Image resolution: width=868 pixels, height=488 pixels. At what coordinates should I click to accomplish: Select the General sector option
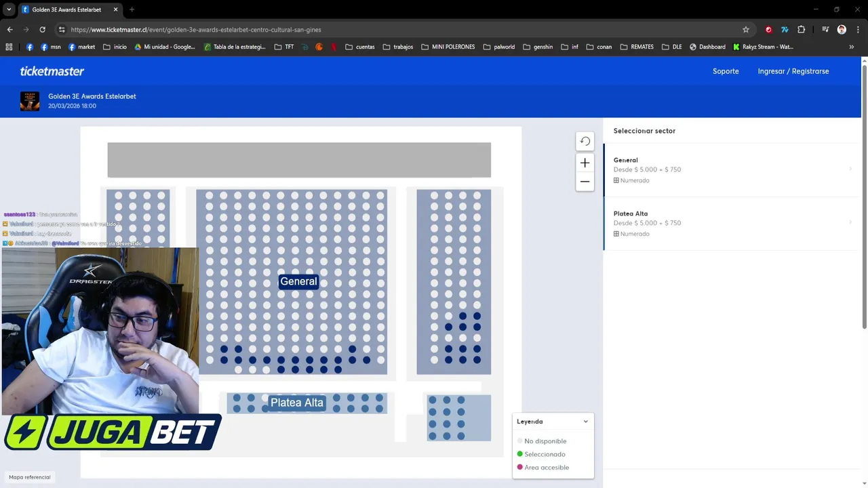[x=732, y=170]
